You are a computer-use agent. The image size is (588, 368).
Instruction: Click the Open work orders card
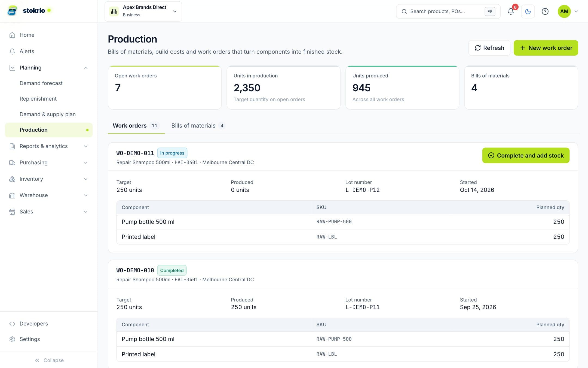pos(165,88)
